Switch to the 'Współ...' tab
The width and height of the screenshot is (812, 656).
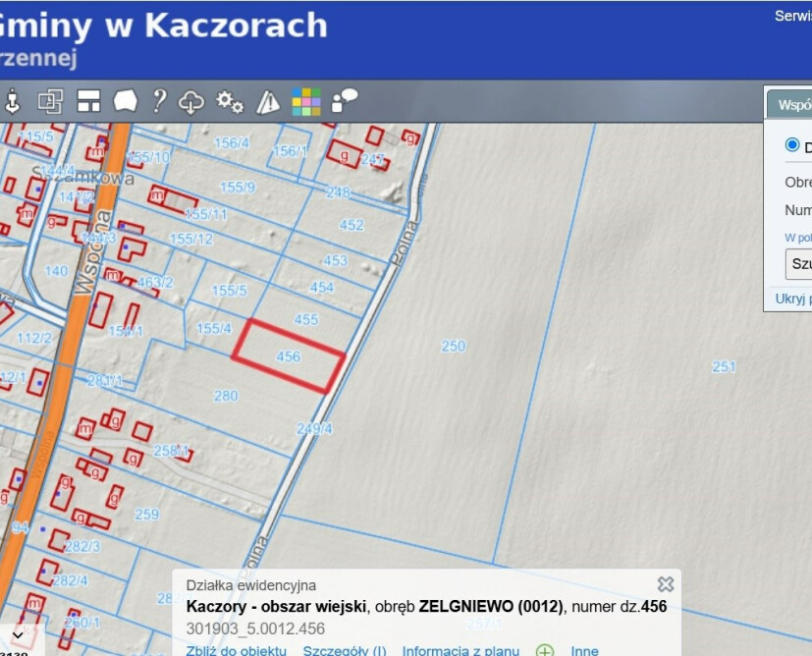[x=793, y=104]
